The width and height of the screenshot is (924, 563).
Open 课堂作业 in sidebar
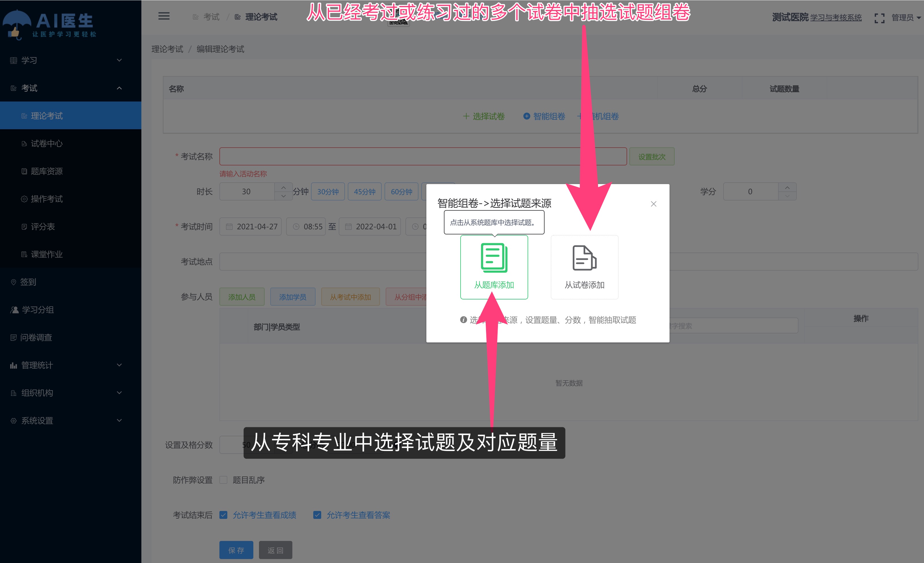tap(70, 254)
